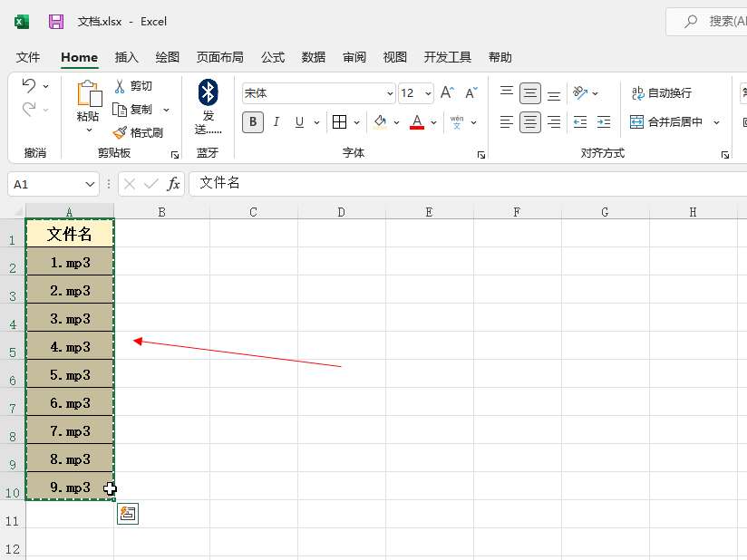Viewport: 747px width, 560px height.
Task: Expand the underline style dropdown
Action: tap(316, 122)
